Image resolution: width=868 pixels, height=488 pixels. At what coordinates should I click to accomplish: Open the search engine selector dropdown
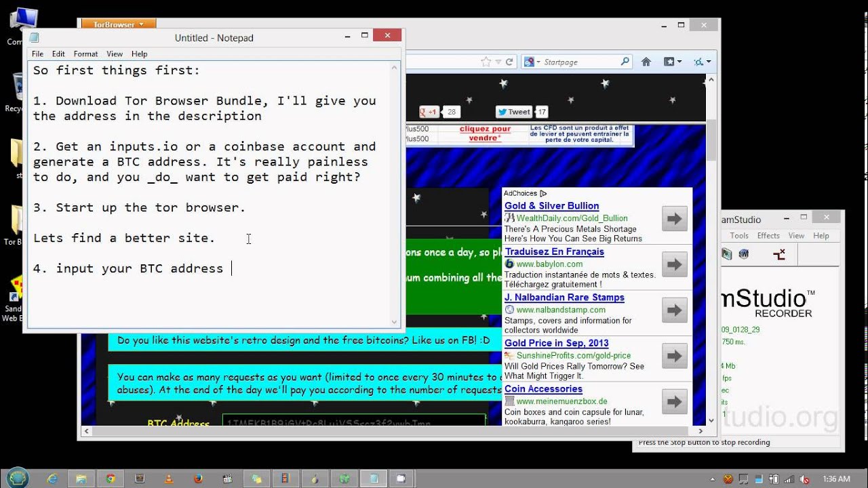[x=532, y=62]
